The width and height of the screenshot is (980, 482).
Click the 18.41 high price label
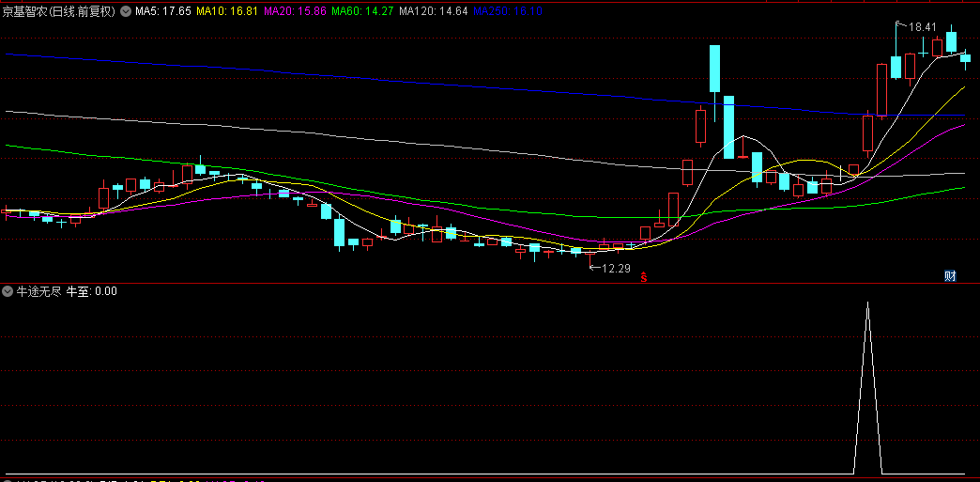(922, 27)
